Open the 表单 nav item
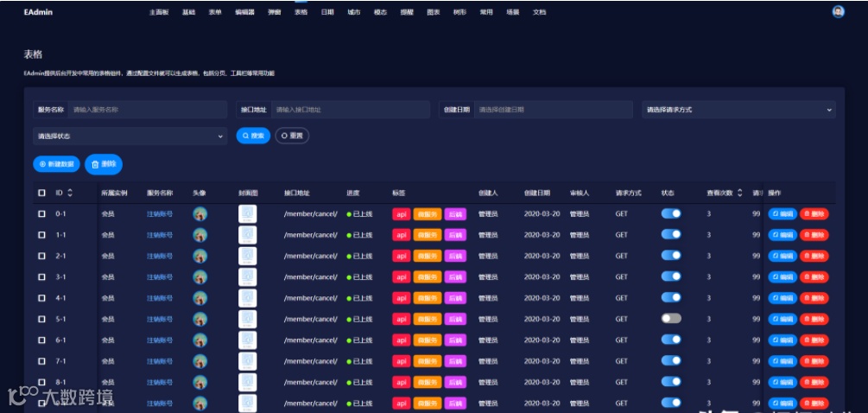Screen dimensions: 868x413 coord(215,11)
